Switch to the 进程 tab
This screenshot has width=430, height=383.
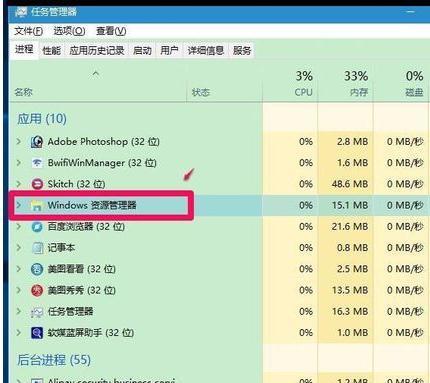click(24, 50)
